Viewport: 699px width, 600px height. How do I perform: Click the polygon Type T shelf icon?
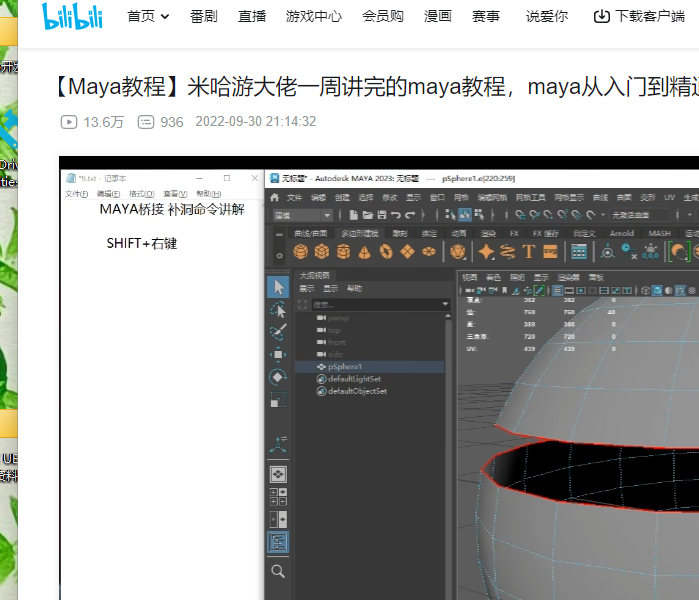point(529,252)
